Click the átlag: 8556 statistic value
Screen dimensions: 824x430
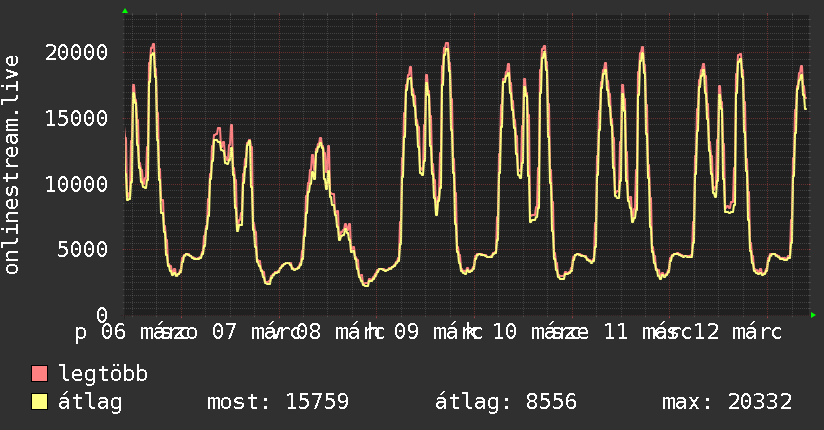click(x=505, y=402)
